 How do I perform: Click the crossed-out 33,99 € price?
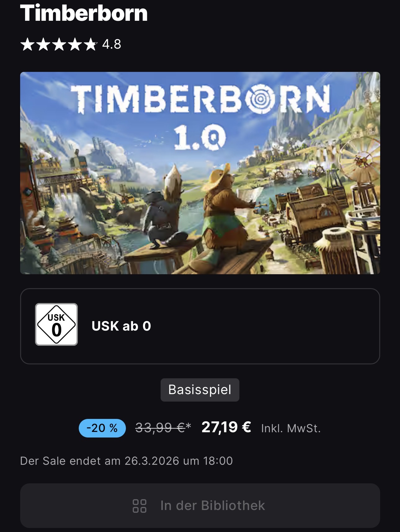click(x=163, y=428)
